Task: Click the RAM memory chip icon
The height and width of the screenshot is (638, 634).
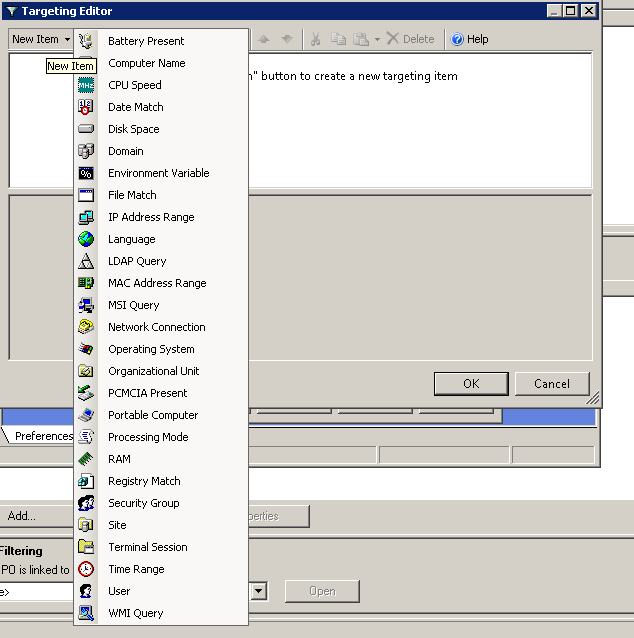Action: click(86, 459)
